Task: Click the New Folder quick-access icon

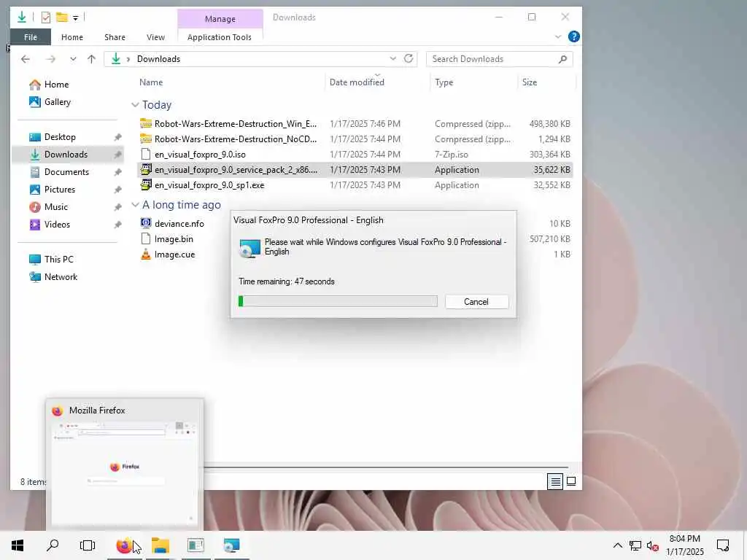Action: pyautogui.click(x=61, y=17)
